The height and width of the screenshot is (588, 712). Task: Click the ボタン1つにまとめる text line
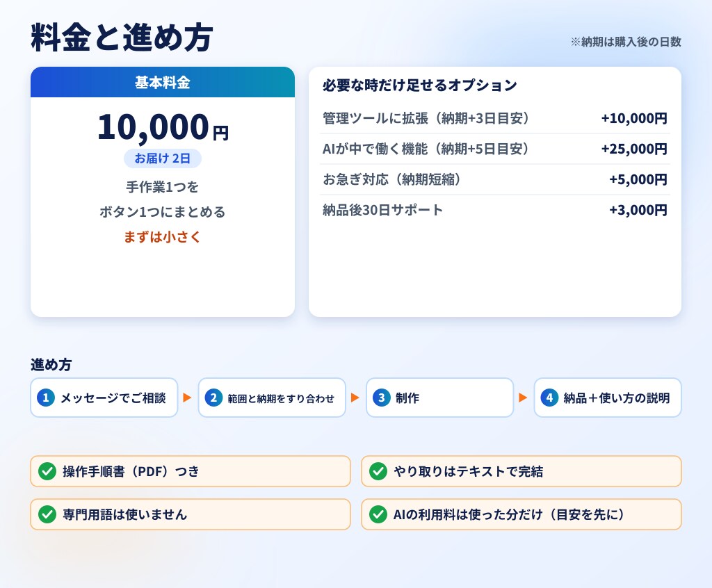(x=163, y=212)
